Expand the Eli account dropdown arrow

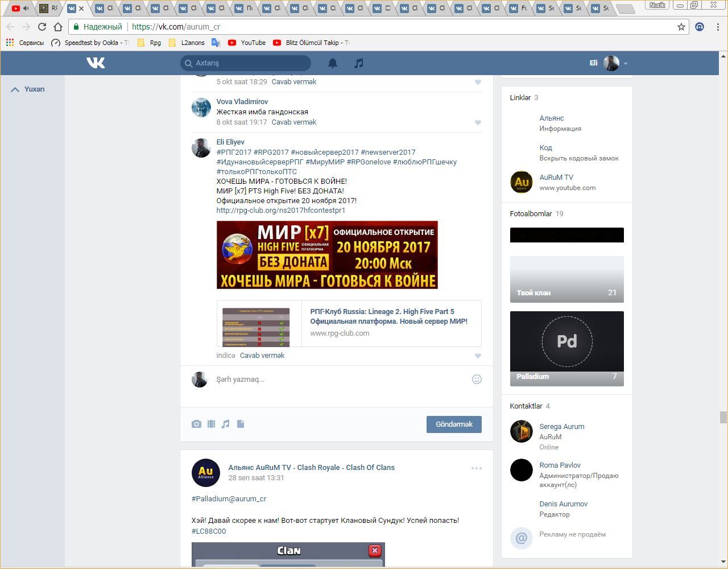coord(626,63)
